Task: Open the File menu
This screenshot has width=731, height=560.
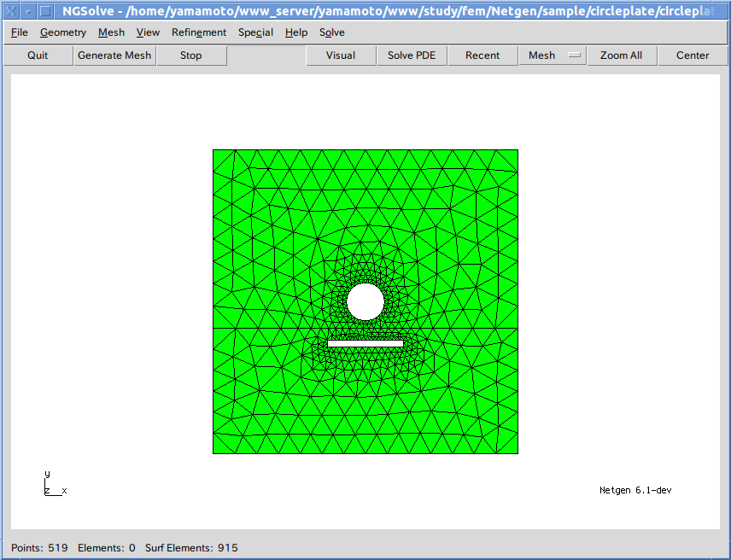Action: point(20,32)
